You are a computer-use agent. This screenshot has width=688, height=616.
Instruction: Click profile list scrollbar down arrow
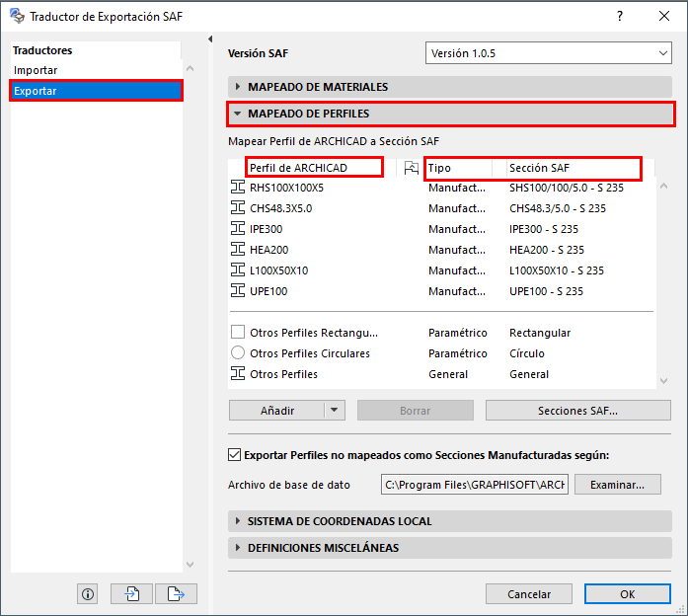coord(664,381)
